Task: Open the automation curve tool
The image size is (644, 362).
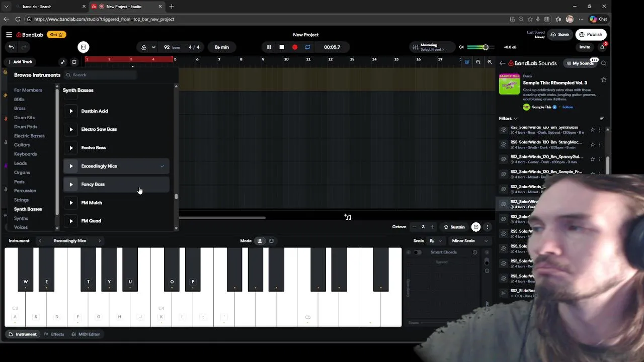Action: pyautogui.click(x=62, y=62)
